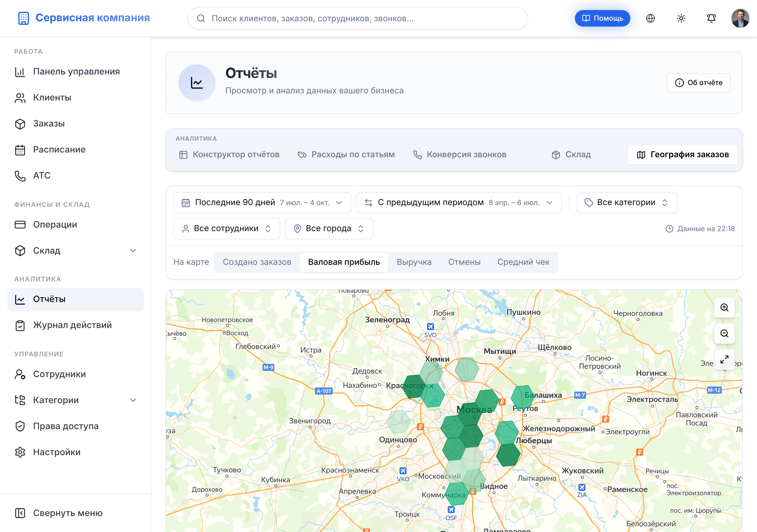Click the М-9 highway badge
Viewport: 757px width, 532px height.
(x=268, y=367)
